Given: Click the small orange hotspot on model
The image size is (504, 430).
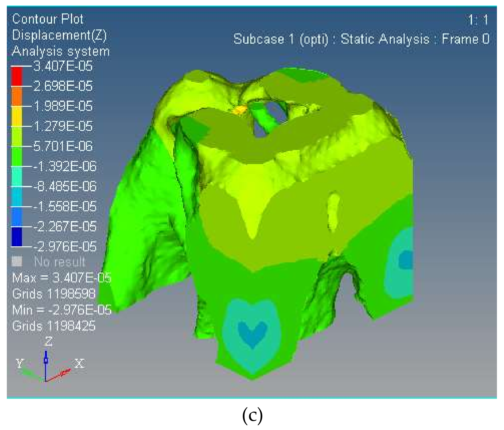Looking at the screenshot, I should (x=239, y=110).
